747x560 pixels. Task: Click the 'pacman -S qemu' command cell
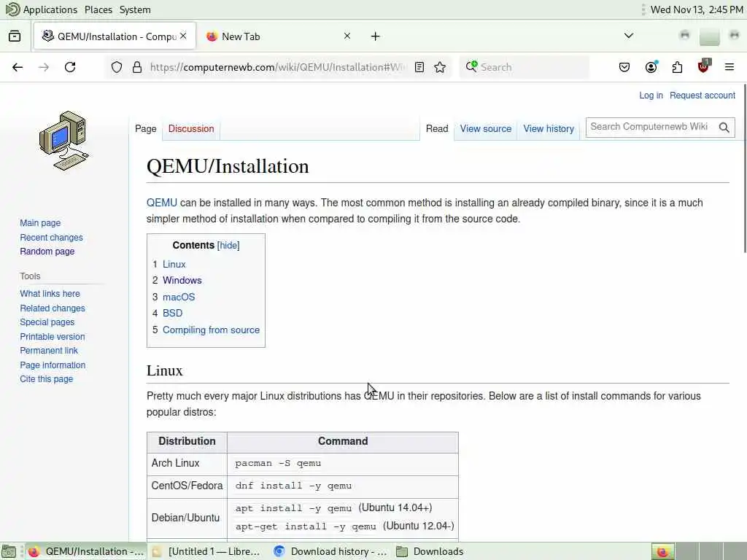tap(343, 464)
